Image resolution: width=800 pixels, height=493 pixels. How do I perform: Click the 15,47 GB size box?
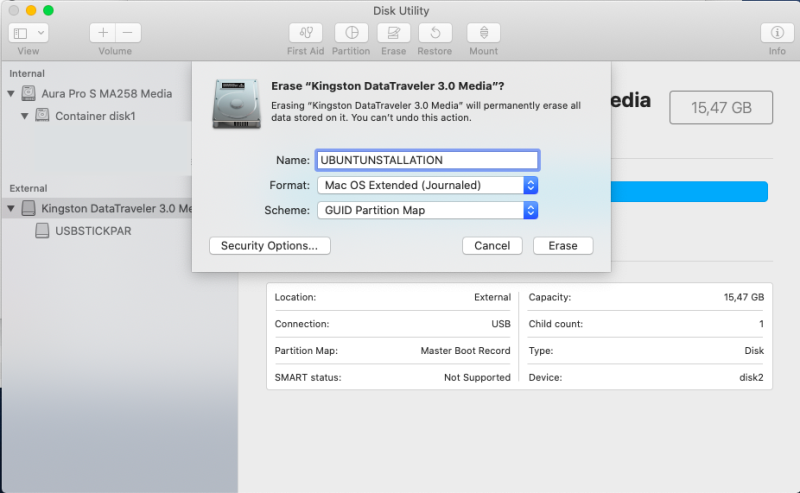point(721,108)
